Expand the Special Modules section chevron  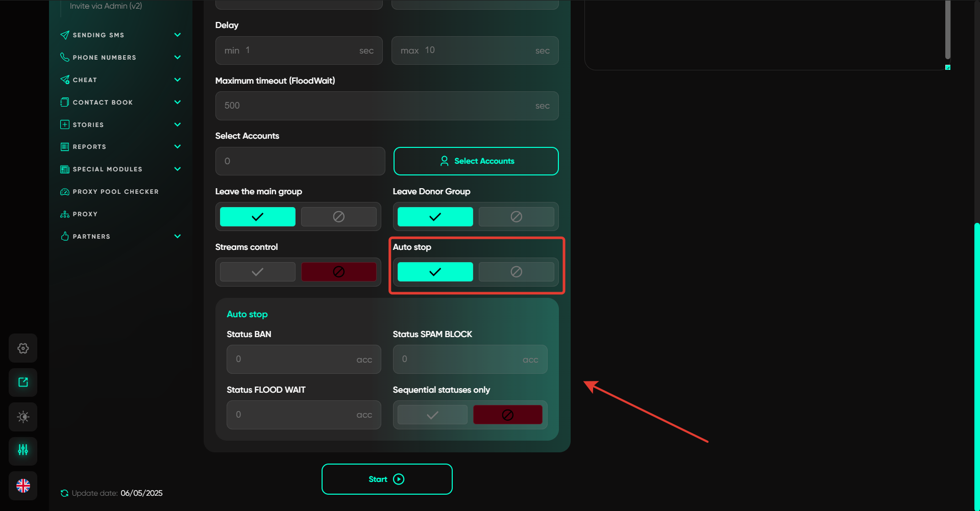(177, 169)
